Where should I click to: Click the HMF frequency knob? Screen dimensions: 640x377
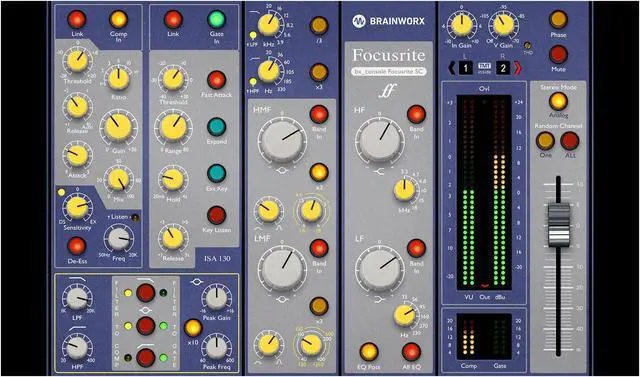311,211
